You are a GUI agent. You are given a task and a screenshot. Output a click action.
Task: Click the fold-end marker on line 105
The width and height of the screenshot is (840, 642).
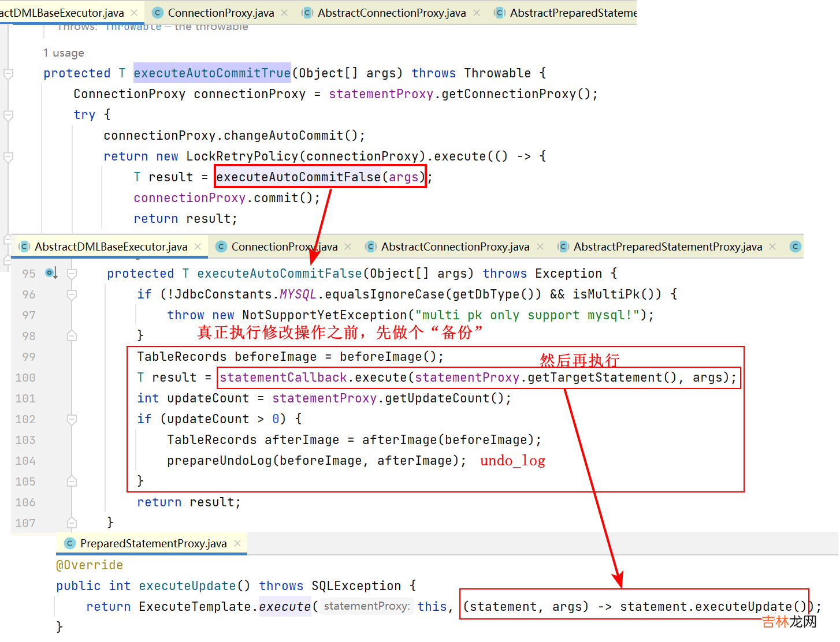72,481
